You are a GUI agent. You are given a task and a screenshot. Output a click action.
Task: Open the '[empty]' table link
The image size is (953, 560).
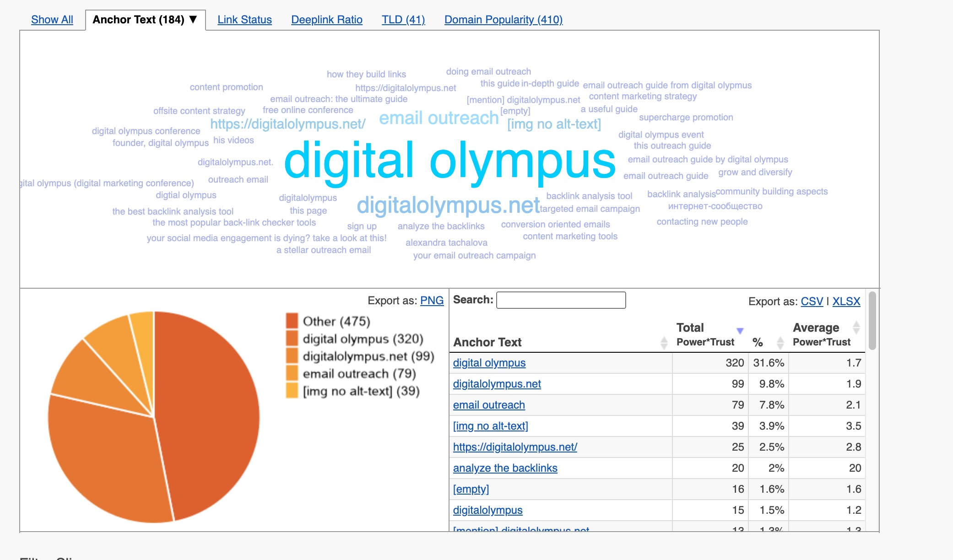click(471, 489)
